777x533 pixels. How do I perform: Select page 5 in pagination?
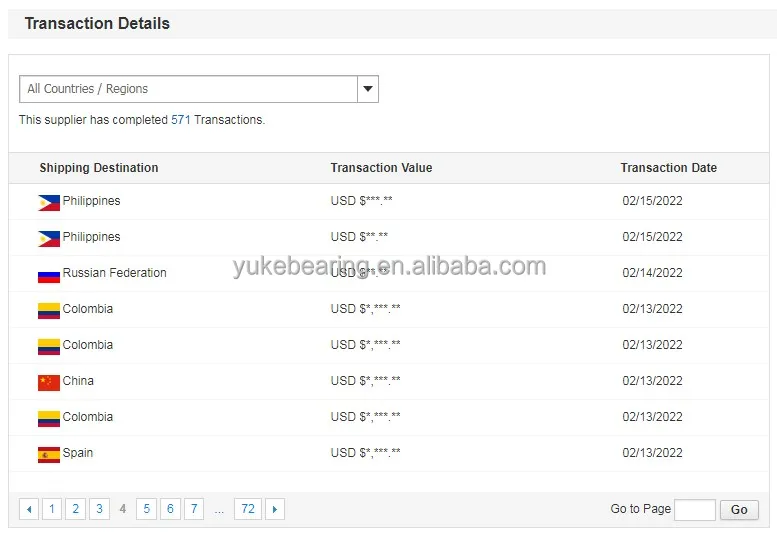pos(146,510)
